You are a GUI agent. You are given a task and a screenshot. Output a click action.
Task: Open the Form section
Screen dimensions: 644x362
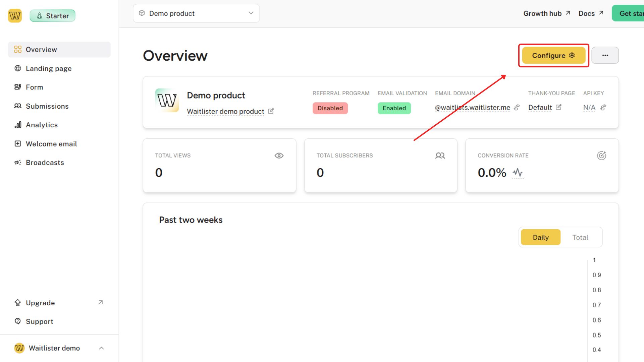pos(59,87)
